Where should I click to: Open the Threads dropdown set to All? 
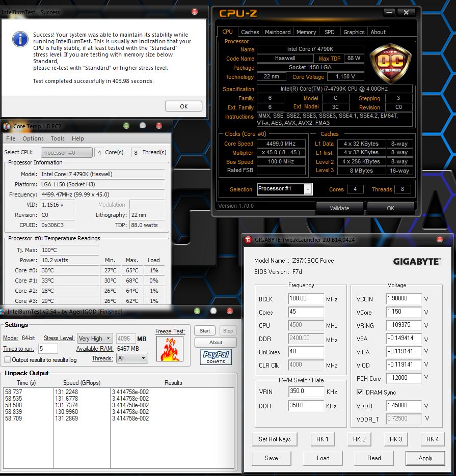[x=132, y=358]
